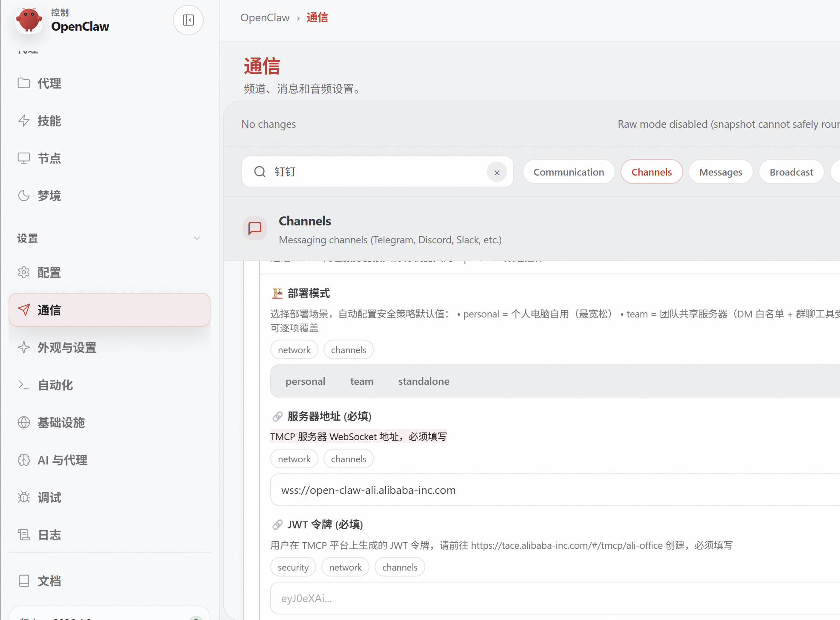840x620 pixels.
Task: Click the Channels chat bubble icon
Action: 255,228
